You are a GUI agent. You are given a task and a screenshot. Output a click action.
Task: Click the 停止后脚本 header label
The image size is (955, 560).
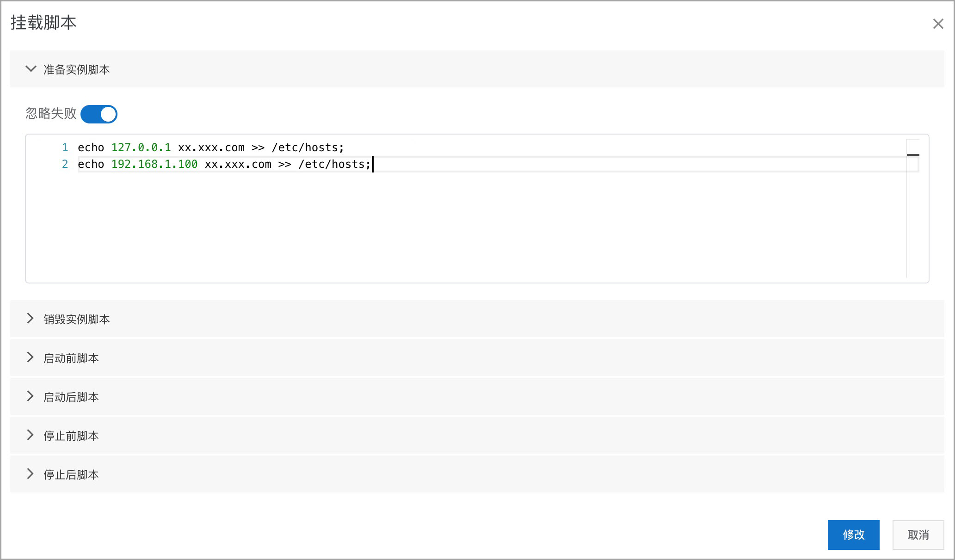tap(71, 474)
